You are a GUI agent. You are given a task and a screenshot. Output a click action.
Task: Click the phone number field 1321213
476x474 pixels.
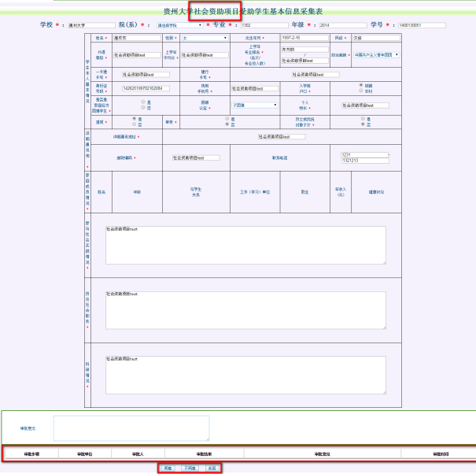pyautogui.click(x=366, y=161)
